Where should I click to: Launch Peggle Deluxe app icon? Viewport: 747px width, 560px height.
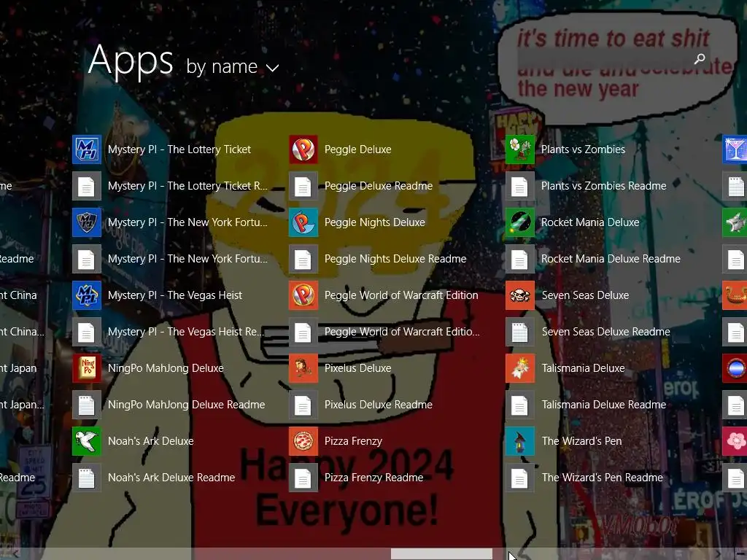(x=303, y=149)
